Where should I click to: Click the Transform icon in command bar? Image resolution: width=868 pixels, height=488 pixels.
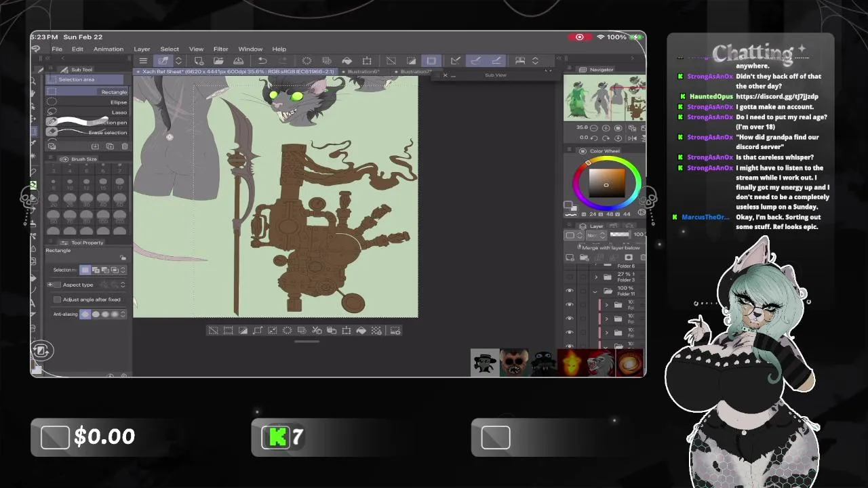pyautogui.click(x=367, y=61)
